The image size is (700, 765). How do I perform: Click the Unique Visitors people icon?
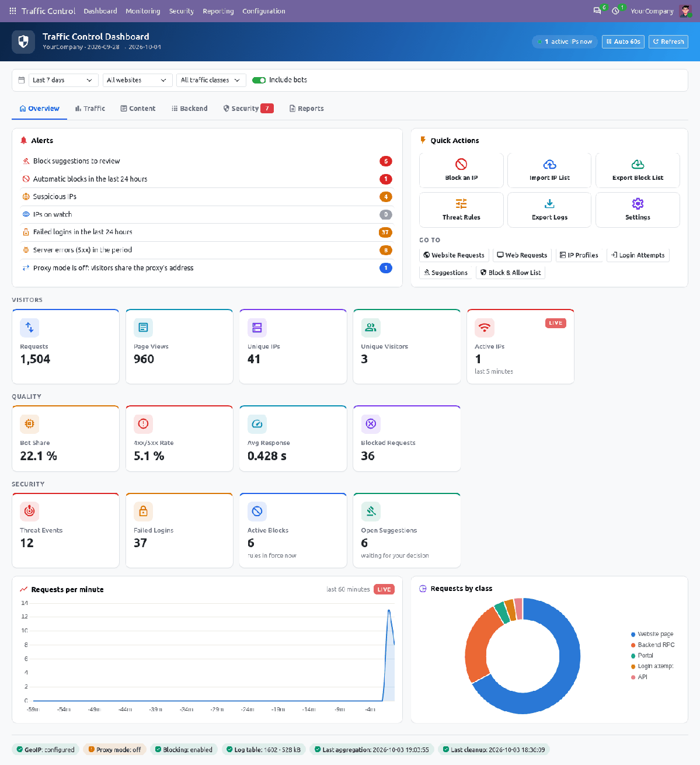click(371, 328)
